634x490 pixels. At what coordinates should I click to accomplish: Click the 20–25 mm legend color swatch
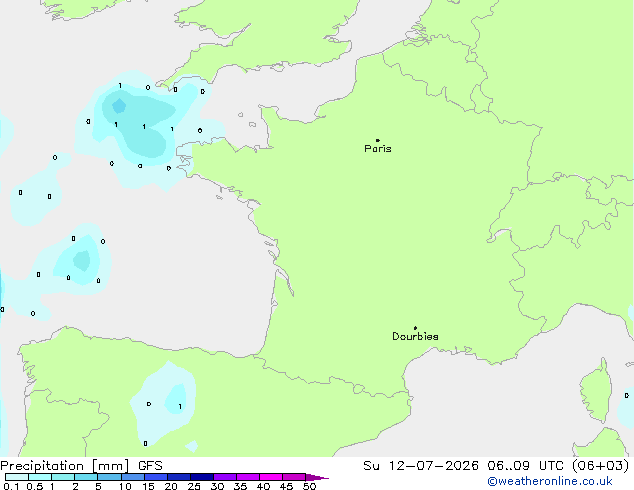point(179,477)
